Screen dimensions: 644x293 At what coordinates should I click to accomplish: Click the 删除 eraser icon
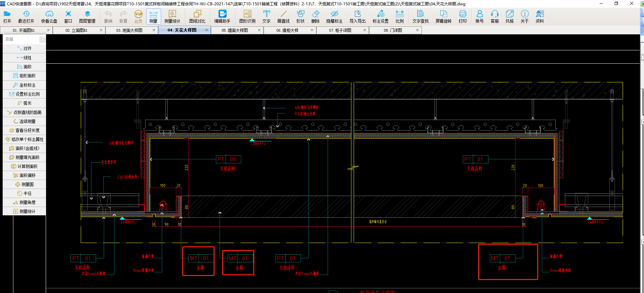(315, 16)
